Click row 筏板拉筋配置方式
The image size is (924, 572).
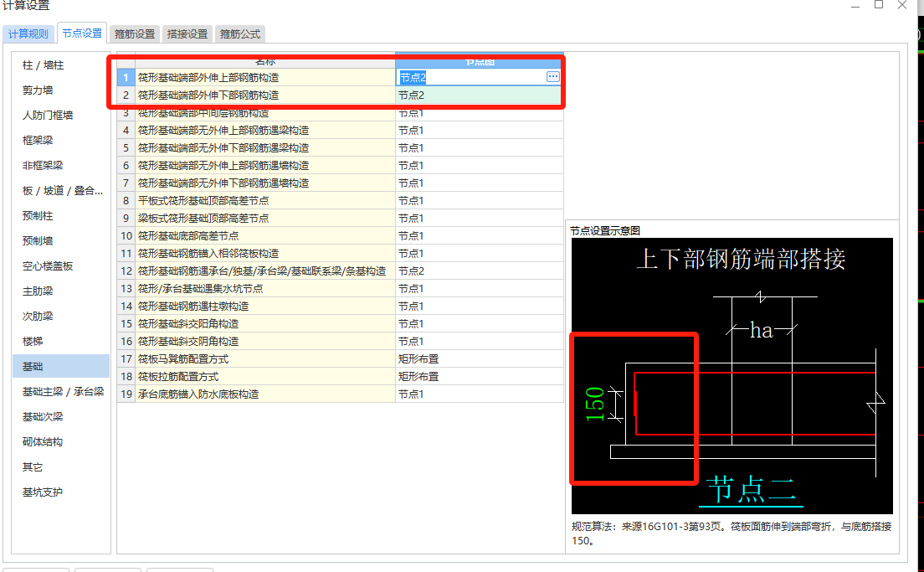(265, 377)
